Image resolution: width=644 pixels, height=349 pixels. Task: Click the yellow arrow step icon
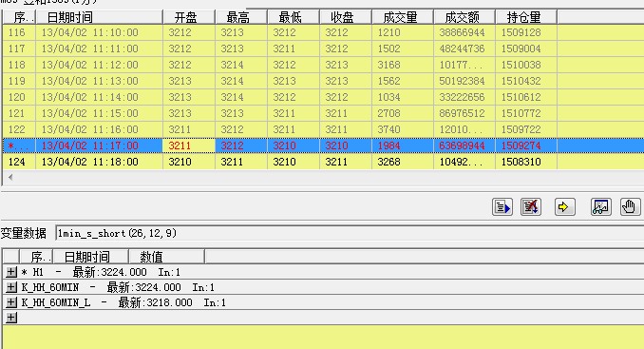pyautogui.click(x=565, y=206)
